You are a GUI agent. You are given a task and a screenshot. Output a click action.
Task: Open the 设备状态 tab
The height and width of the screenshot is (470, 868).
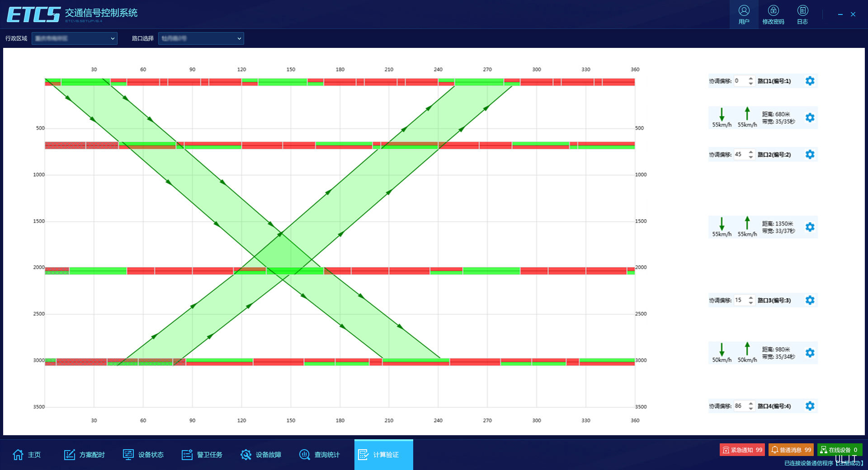point(143,455)
